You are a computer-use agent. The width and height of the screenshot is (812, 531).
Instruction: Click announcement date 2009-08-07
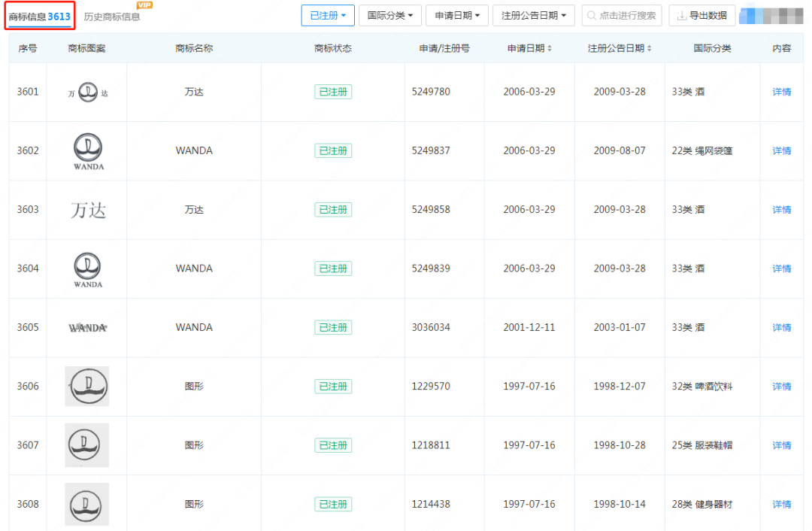[620, 150]
